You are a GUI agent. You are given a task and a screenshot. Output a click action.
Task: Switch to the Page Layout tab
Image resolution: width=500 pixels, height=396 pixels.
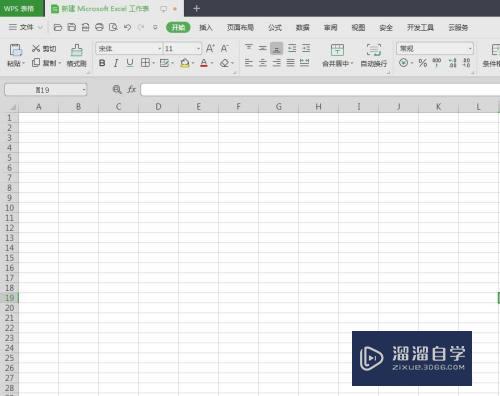pos(240,27)
